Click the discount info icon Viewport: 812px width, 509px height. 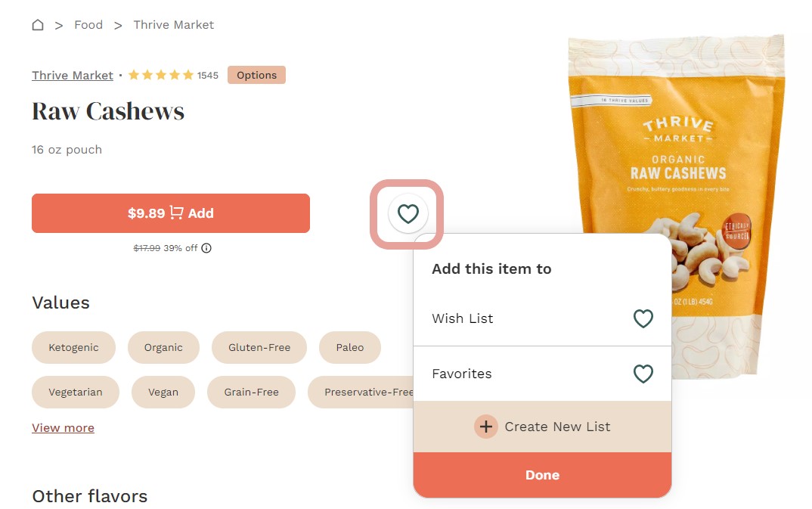206,248
